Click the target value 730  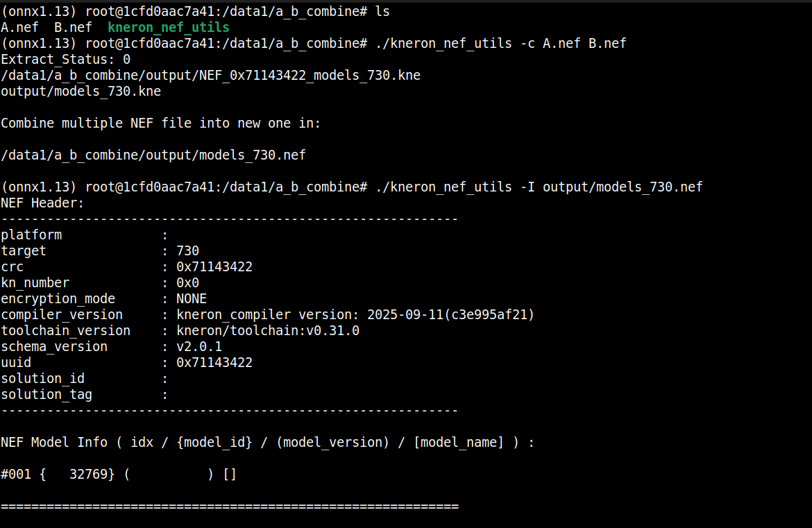click(187, 250)
